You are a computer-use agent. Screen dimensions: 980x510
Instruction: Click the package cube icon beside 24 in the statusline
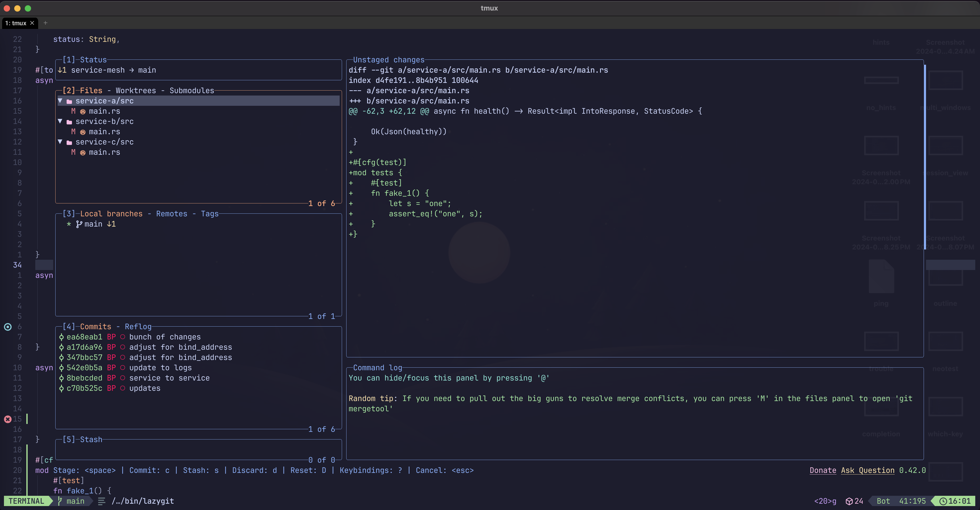pyautogui.click(x=849, y=501)
